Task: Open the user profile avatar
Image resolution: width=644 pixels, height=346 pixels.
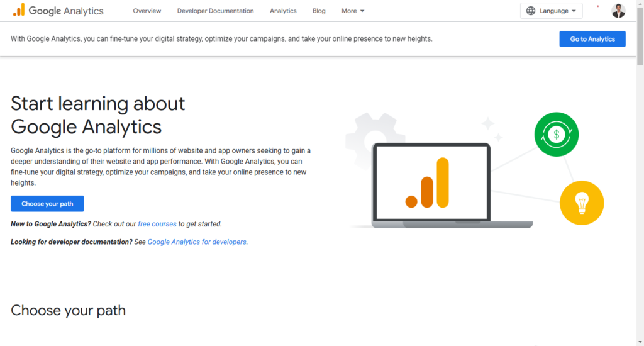Action: (x=618, y=11)
